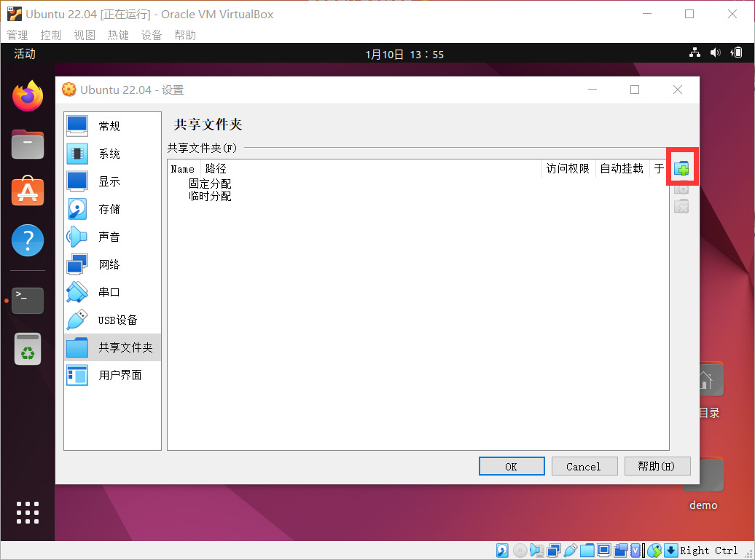
Task: Open the 热键 menu
Action: click(117, 34)
